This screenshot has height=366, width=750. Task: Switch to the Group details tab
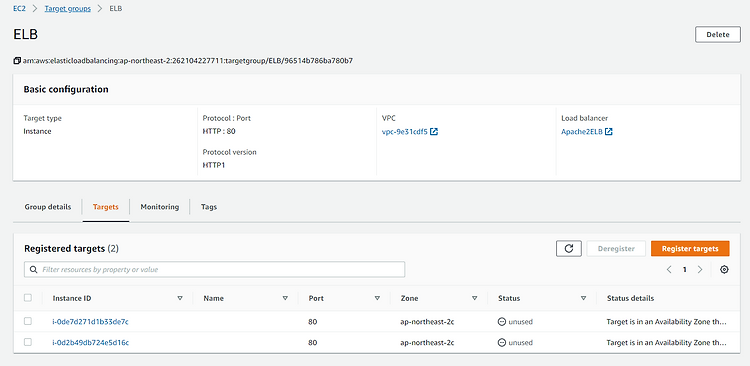pyautogui.click(x=48, y=207)
